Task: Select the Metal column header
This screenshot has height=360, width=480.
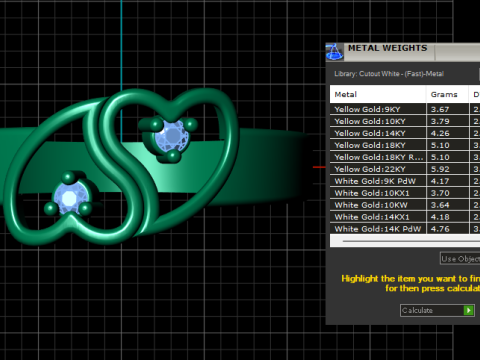Action: (x=378, y=94)
